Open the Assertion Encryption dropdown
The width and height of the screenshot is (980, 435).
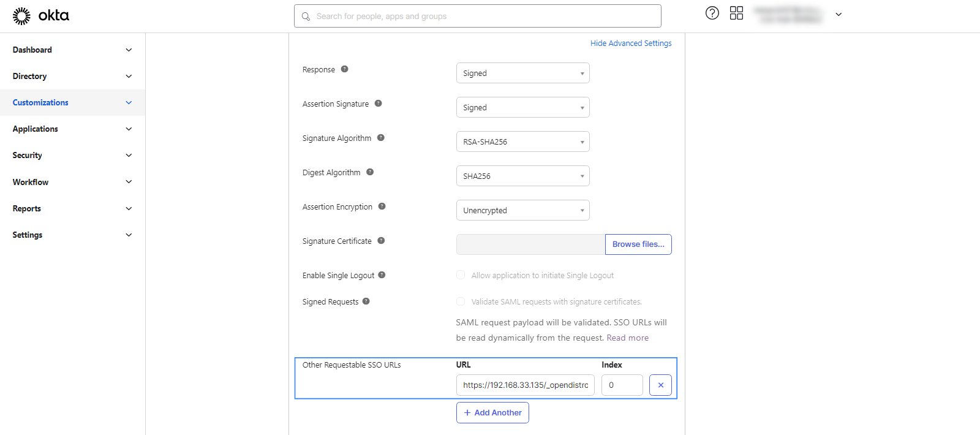click(x=522, y=210)
